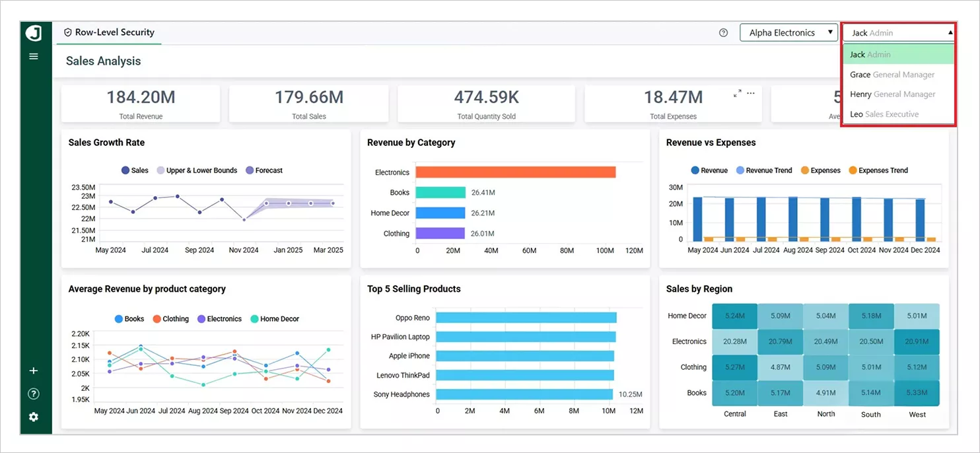Toggle Forecast legend item

[x=264, y=170]
